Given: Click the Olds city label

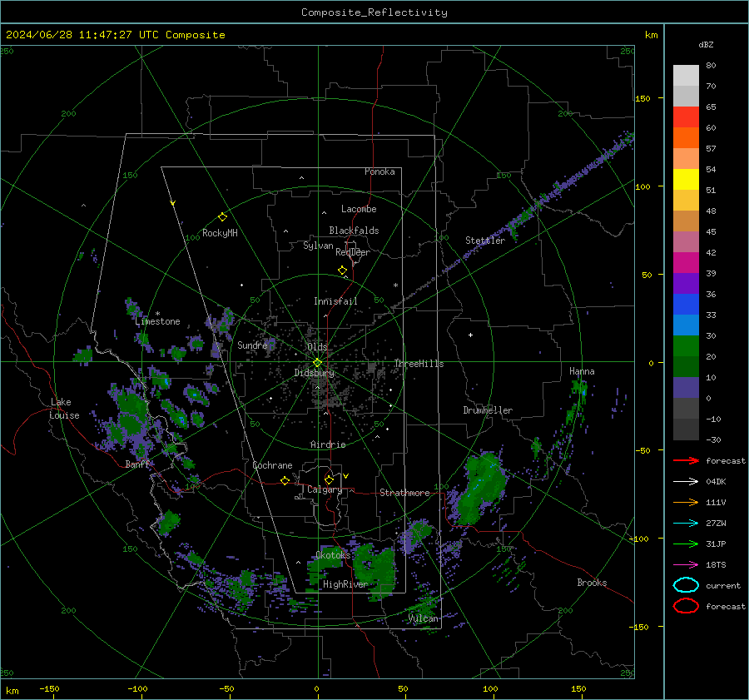Looking at the screenshot, I should click(x=317, y=347).
